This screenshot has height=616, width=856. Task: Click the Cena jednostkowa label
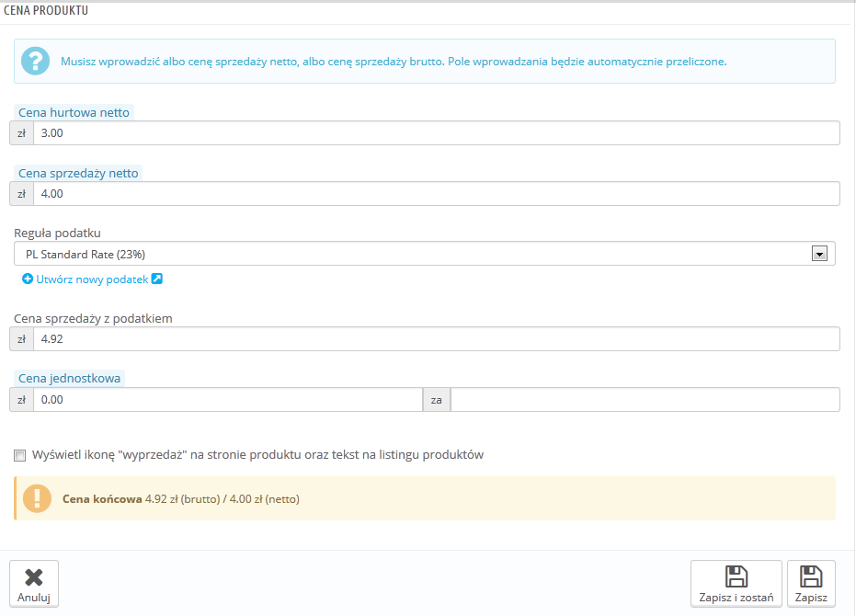point(70,378)
